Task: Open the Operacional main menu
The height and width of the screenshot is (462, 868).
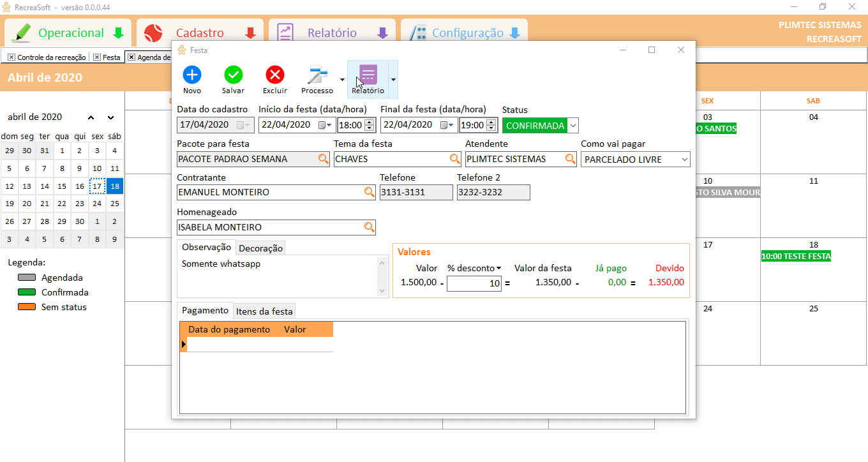Action: (x=68, y=33)
